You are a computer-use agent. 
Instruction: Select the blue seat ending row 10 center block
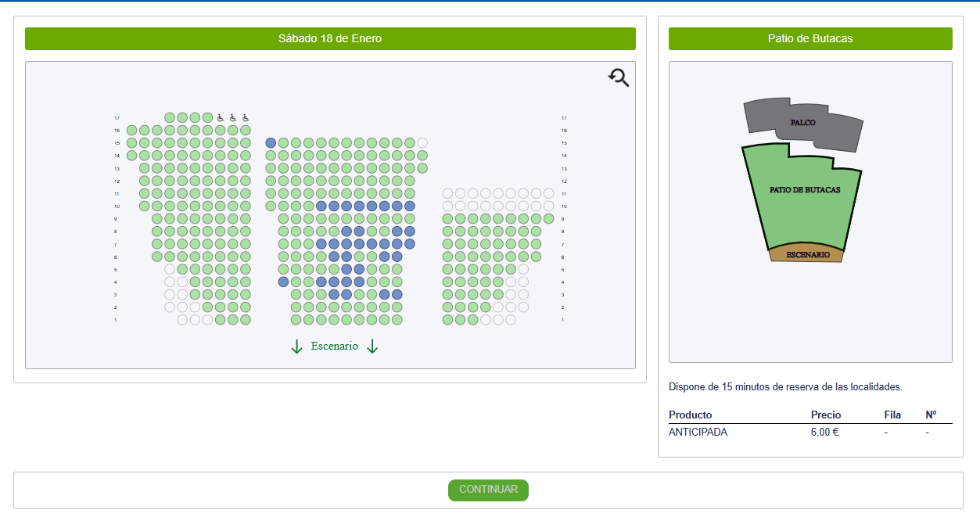410,206
